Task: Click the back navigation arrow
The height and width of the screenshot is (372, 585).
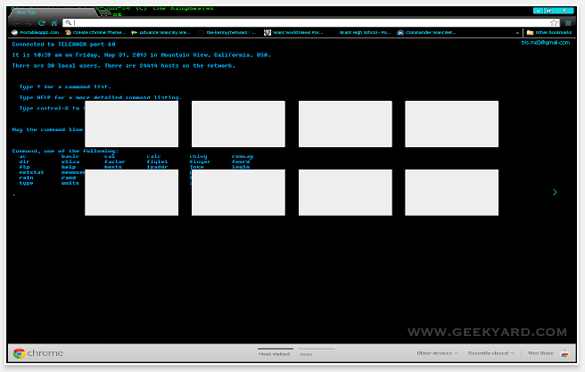Action: [16, 23]
